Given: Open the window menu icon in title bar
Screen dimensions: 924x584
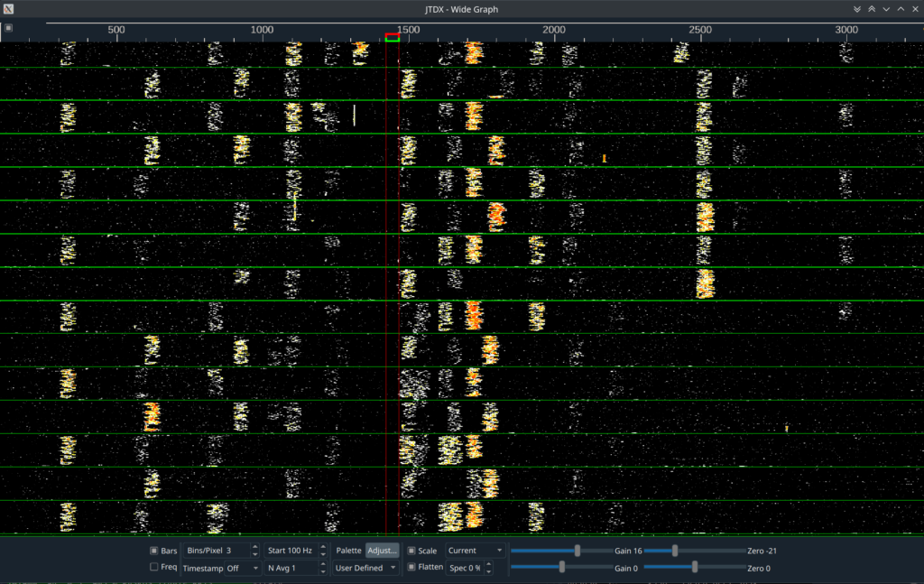Looking at the screenshot, I should (x=9, y=9).
